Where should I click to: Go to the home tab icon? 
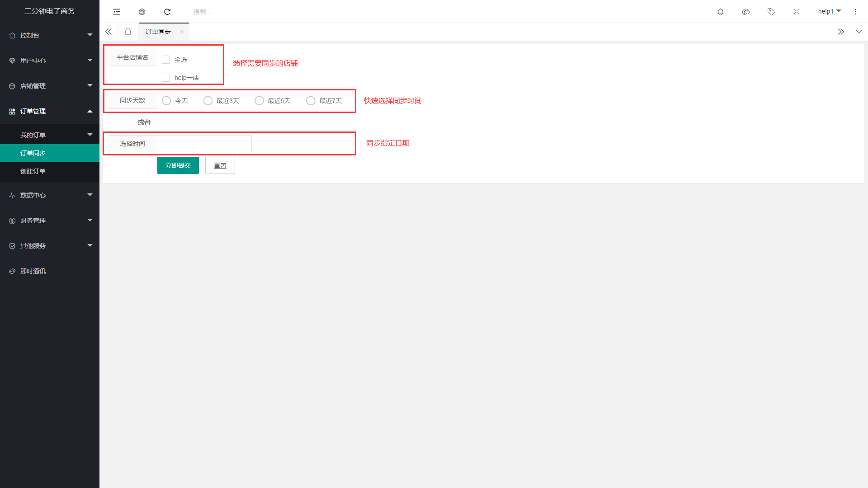(x=128, y=32)
